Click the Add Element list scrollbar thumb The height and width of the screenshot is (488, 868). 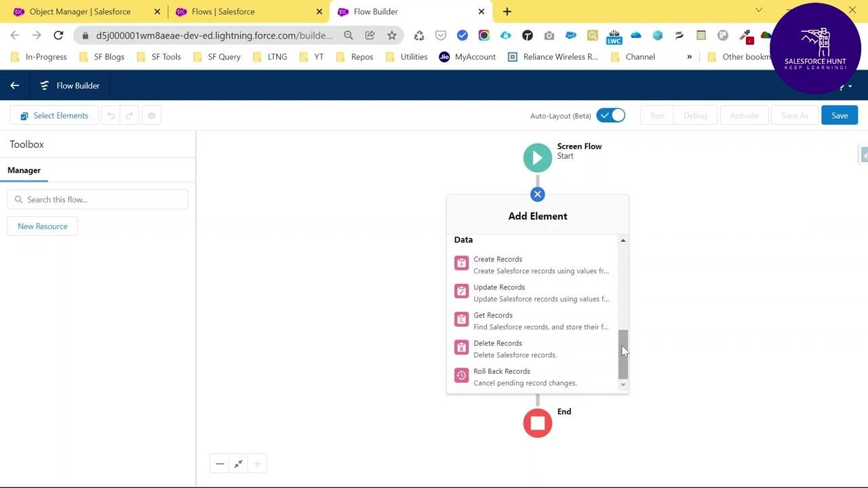click(623, 354)
